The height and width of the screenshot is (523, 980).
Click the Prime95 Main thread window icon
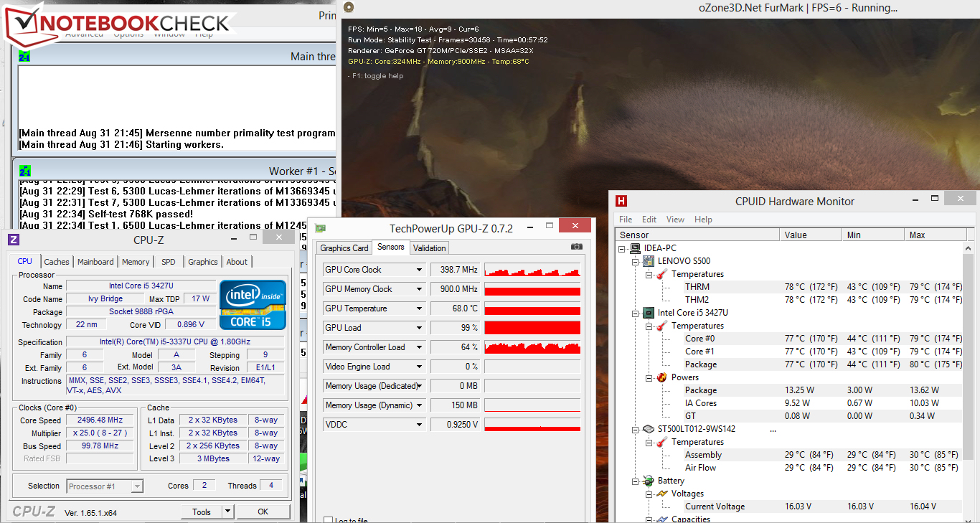coord(24,55)
